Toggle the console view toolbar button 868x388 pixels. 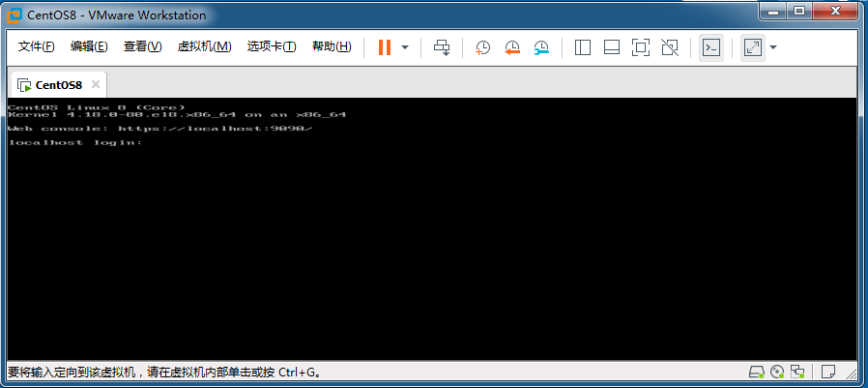pos(711,47)
